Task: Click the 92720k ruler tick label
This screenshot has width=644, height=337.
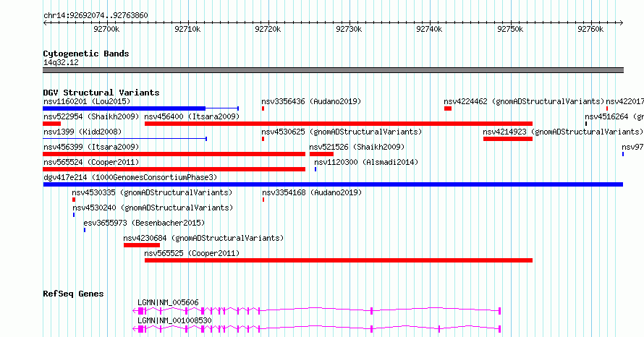Action: [x=268, y=29]
